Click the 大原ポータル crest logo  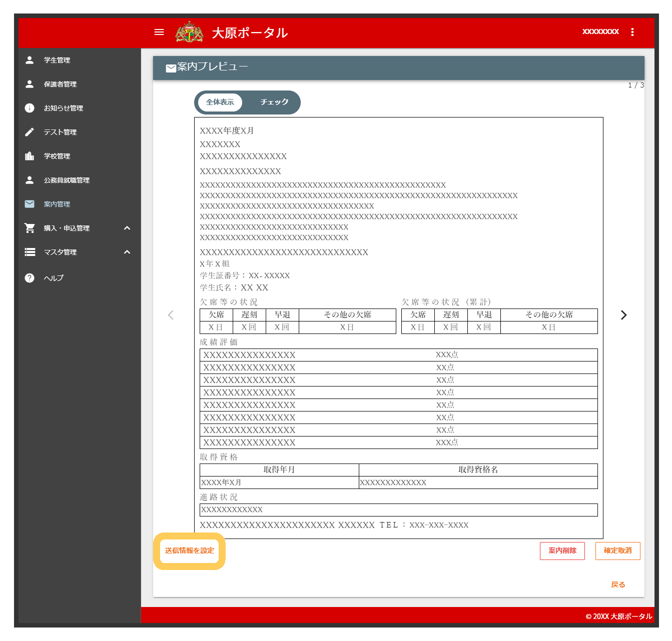(x=189, y=32)
